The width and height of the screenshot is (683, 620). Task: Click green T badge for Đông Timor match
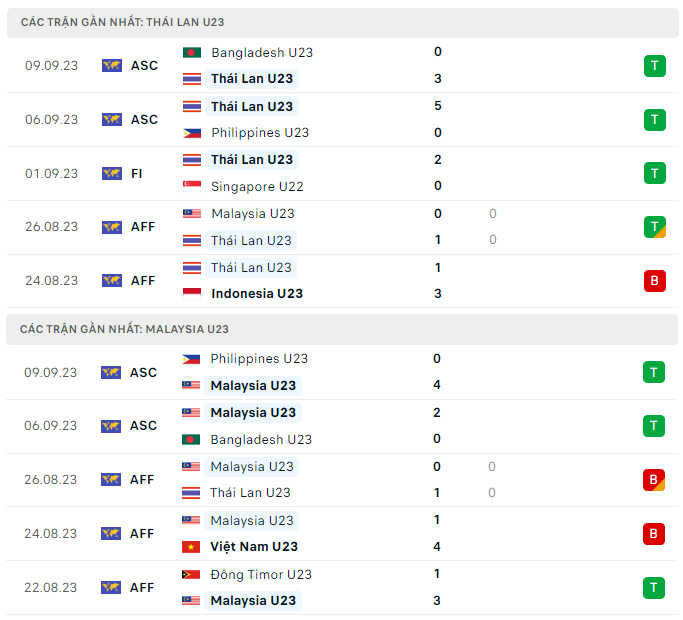[654, 587]
